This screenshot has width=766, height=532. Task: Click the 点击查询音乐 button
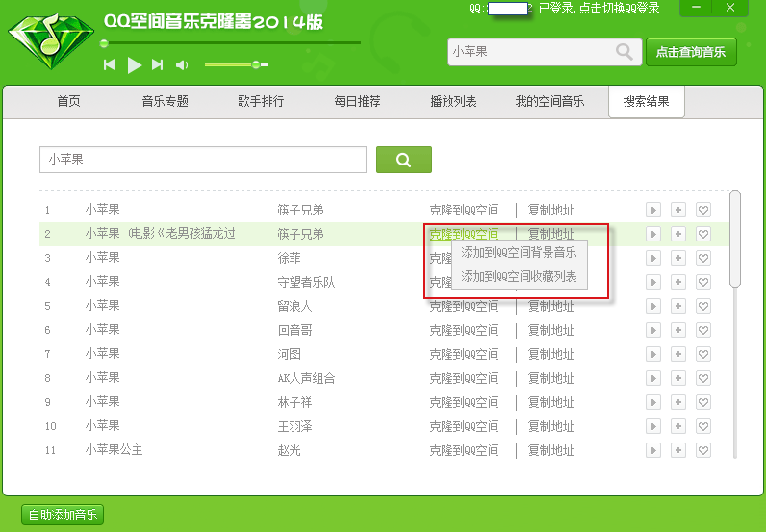691,52
